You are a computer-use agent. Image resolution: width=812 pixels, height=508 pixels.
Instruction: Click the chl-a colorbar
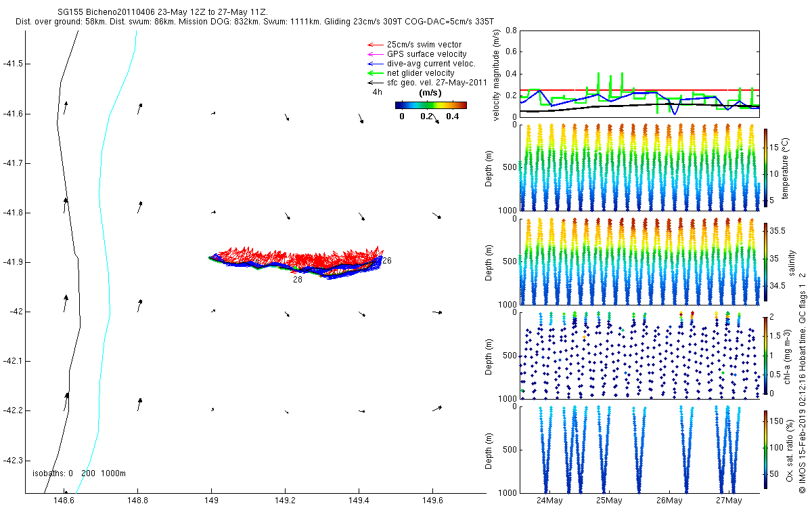click(x=765, y=354)
